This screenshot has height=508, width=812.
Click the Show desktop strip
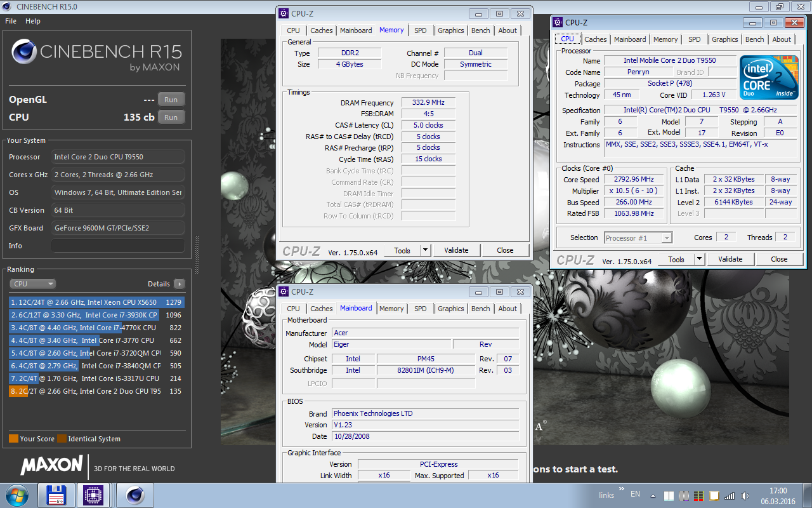coord(808,495)
